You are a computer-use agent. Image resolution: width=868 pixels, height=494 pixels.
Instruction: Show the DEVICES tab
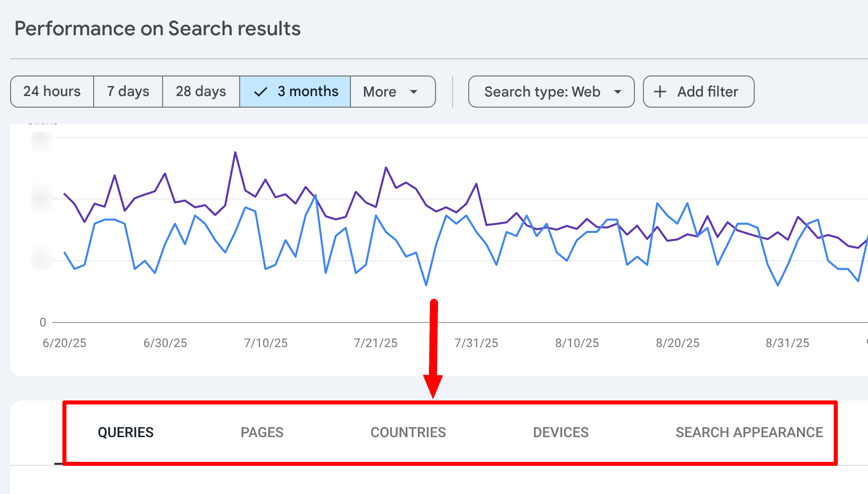[560, 432]
